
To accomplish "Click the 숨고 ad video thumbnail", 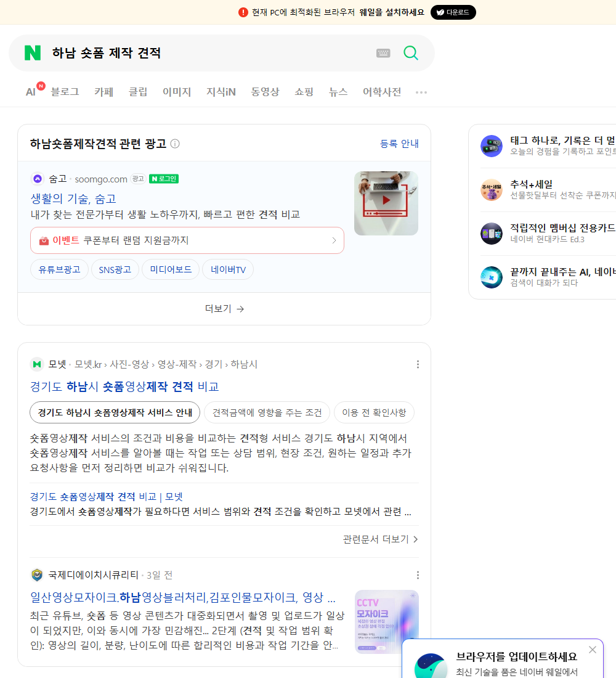I will click(386, 203).
